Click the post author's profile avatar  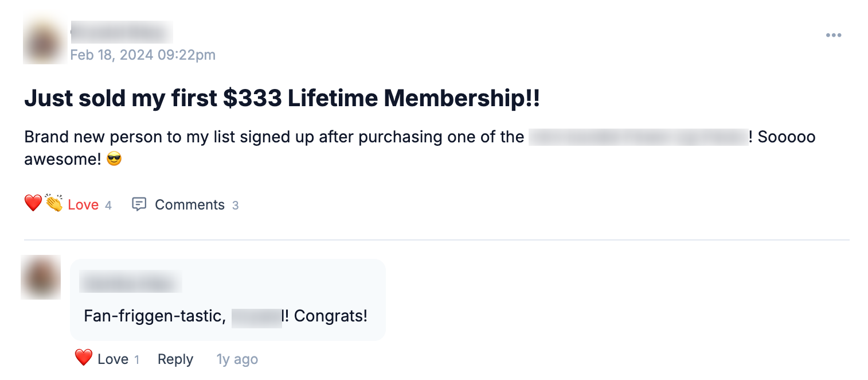[x=45, y=41]
